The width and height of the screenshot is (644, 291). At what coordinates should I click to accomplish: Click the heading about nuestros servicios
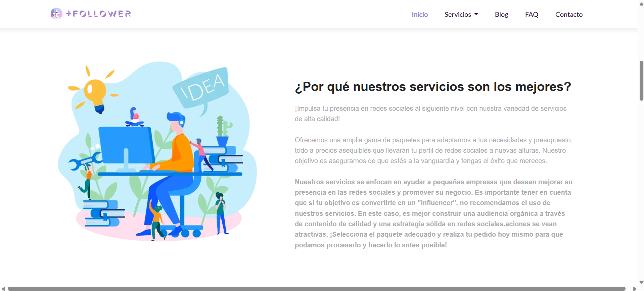point(433,87)
